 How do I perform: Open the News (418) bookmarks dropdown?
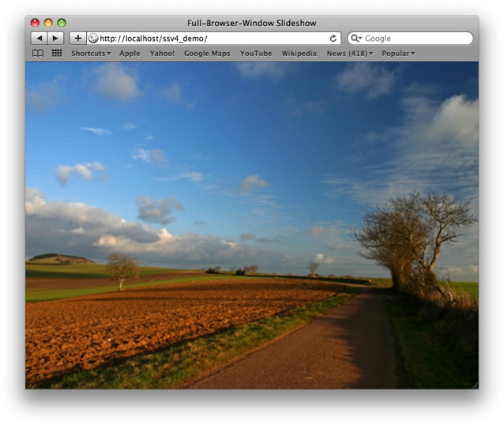(349, 54)
